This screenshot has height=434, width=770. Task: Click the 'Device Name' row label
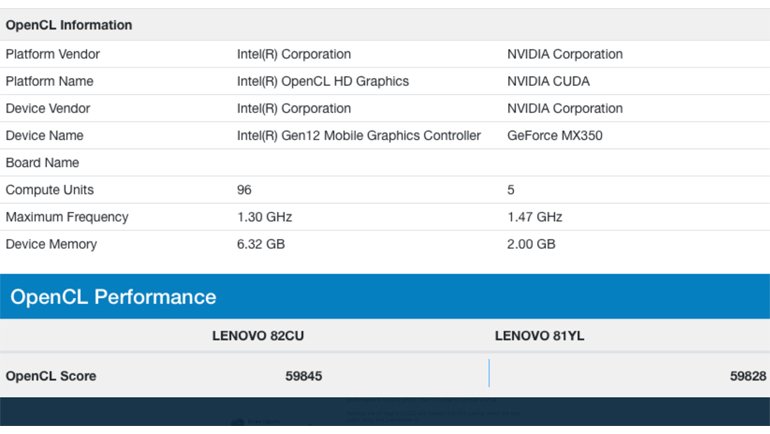(x=44, y=136)
